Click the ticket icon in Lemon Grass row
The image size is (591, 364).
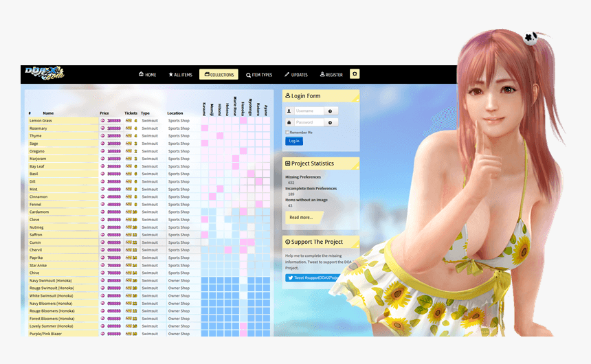point(129,121)
